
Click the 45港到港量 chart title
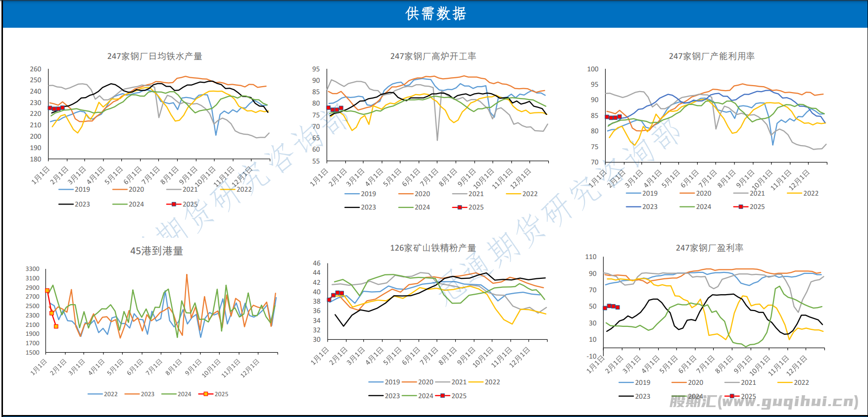click(x=156, y=251)
